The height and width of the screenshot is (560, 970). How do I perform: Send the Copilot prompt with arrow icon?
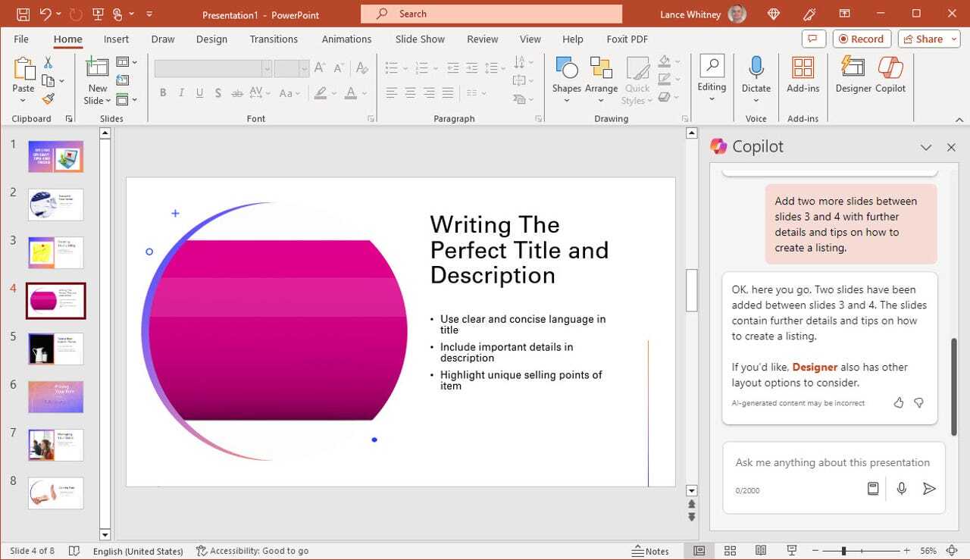(x=929, y=489)
